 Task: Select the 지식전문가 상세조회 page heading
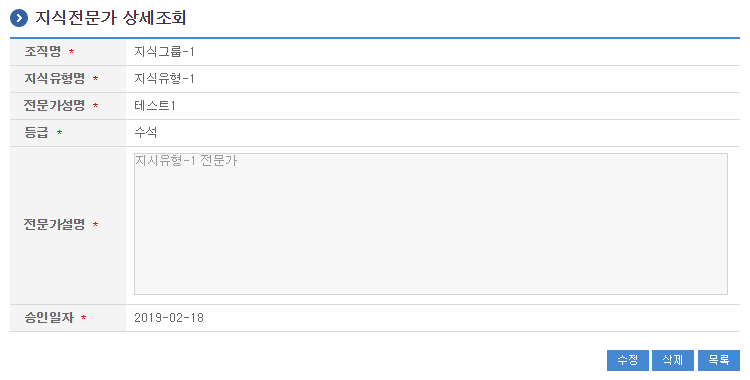(x=110, y=18)
